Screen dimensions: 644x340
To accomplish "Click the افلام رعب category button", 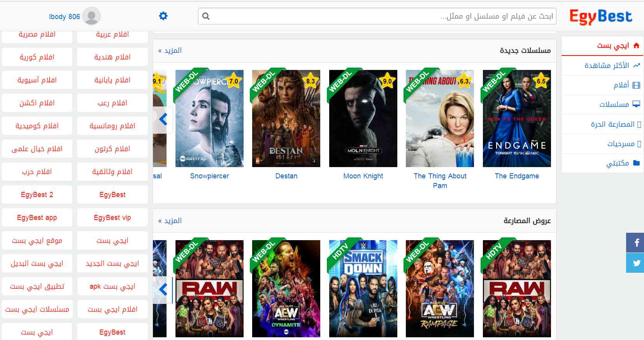I will coord(112,103).
